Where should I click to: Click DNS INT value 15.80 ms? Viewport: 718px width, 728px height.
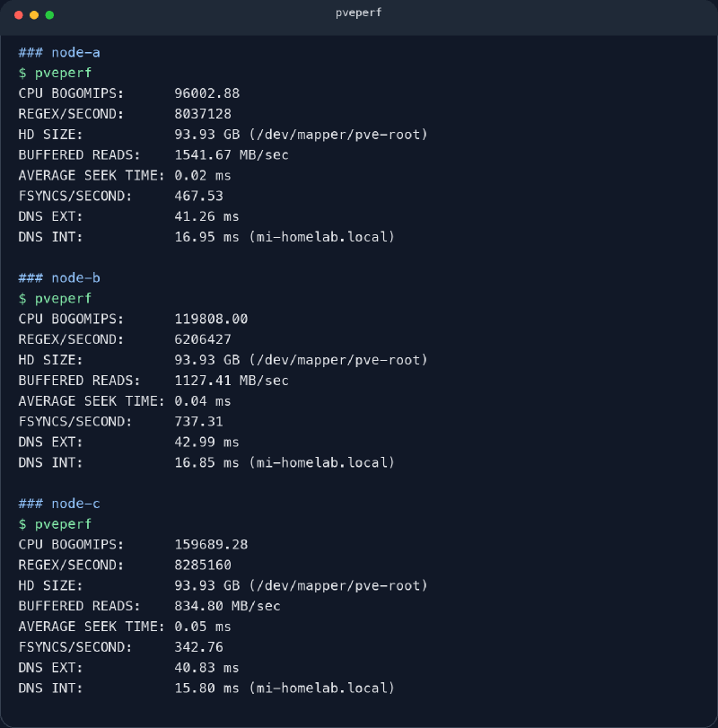[207, 689]
